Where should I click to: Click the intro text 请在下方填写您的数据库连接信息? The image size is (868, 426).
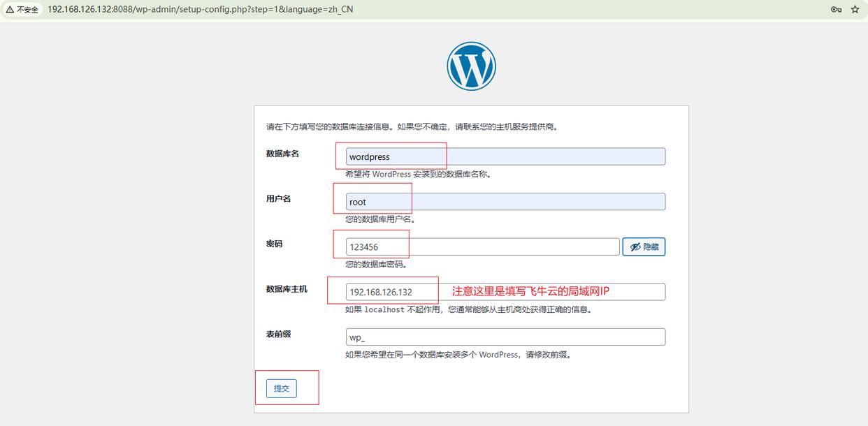pyautogui.click(x=412, y=127)
